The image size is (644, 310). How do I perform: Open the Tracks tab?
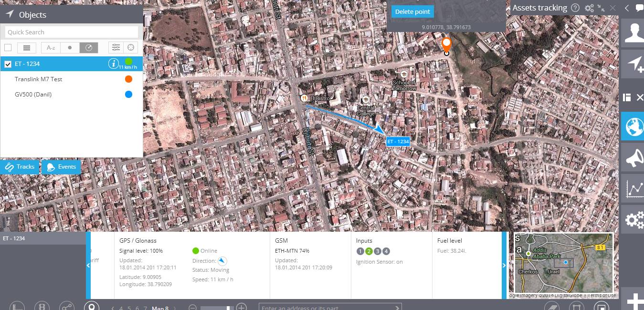point(20,167)
